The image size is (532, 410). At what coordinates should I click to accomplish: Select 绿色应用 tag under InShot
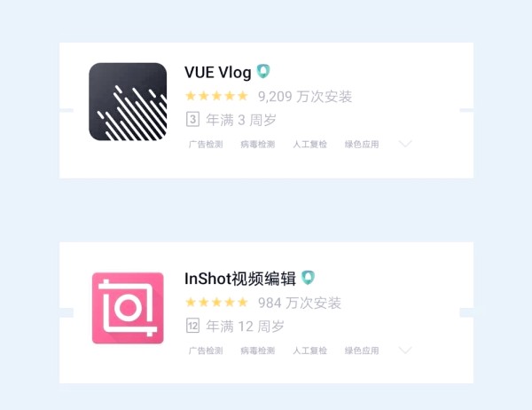(362, 351)
